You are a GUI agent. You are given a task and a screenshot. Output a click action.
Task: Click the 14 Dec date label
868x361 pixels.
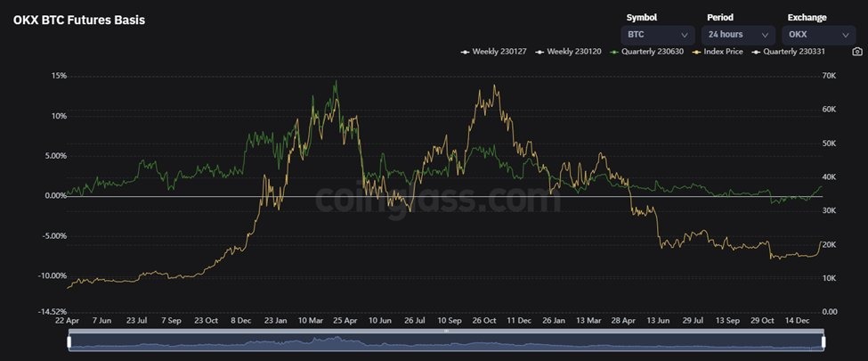point(797,321)
